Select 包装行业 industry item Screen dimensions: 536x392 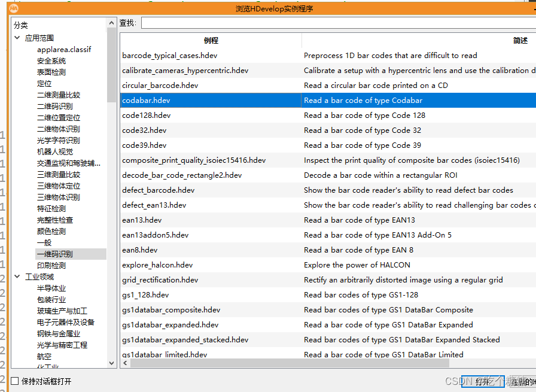pyautogui.click(x=51, y=299)
